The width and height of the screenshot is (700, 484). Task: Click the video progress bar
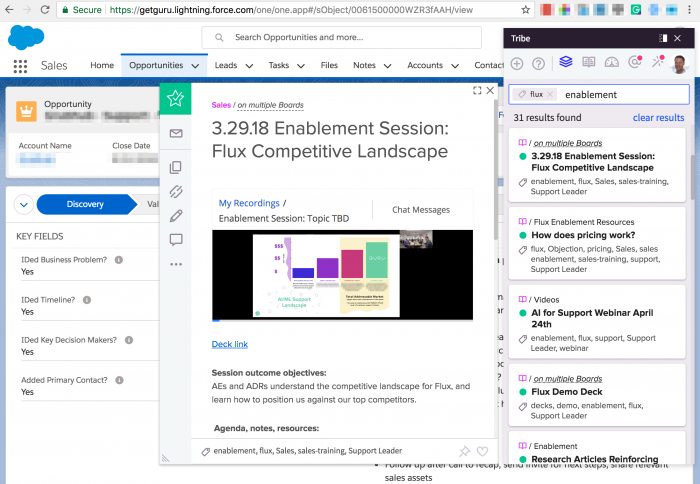click(342, 320)
